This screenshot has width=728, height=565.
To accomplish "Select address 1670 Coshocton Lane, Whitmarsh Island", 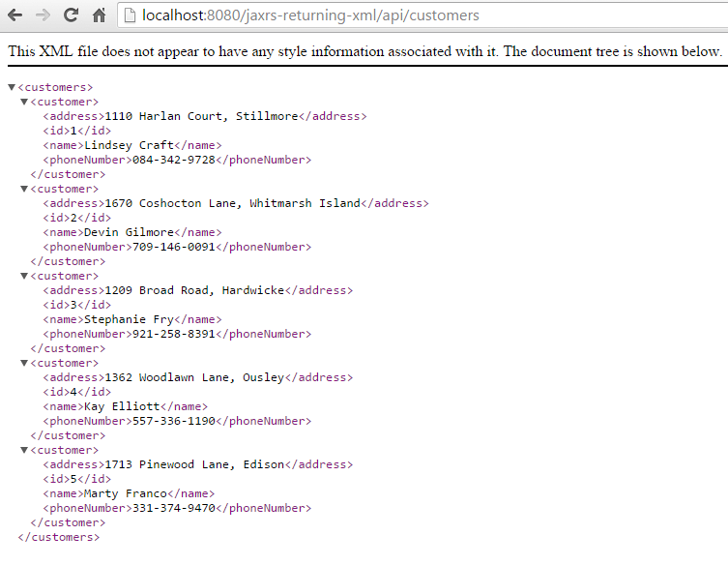I will click(233, 203).
